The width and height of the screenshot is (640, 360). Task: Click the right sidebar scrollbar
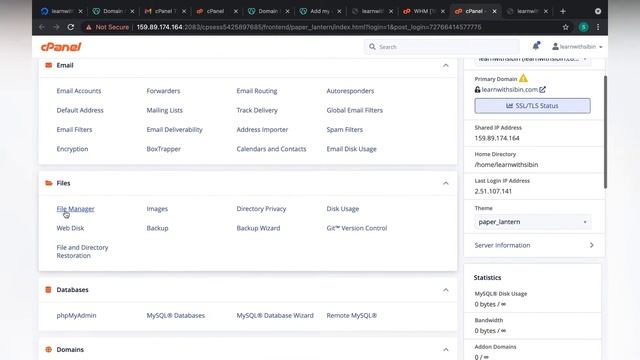tap(605, 131)
